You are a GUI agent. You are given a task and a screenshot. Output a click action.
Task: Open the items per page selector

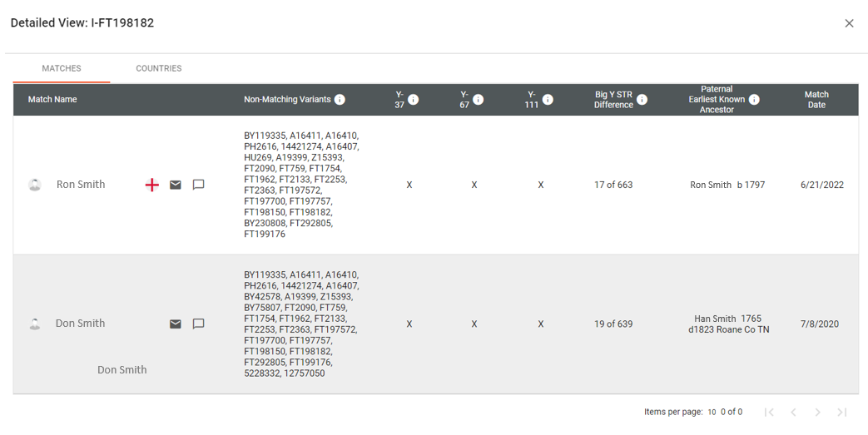click(712, 413)
